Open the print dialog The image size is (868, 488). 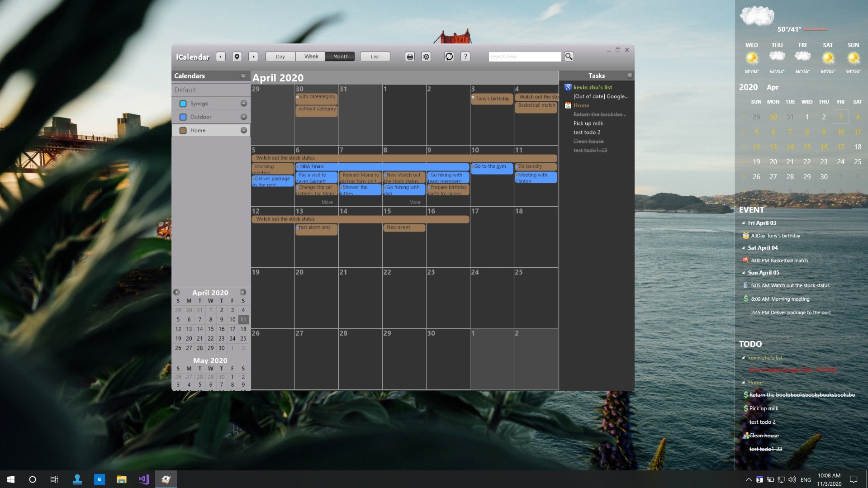click(409, 57)
